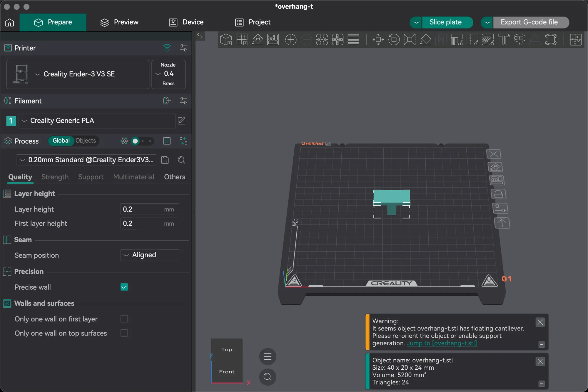Click the variable layer height icon
Image resolution: width=588 pixels, height=392 pixels.
(353, 39)
